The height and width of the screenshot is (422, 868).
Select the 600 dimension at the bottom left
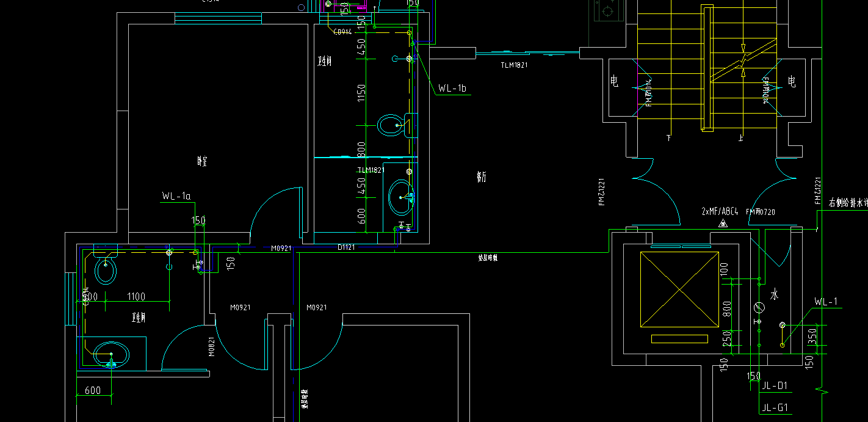tap(93, 390)
